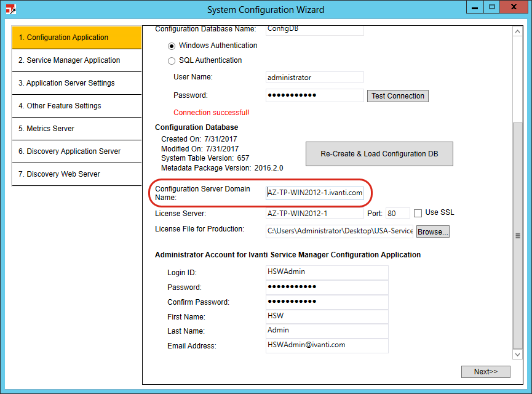Click the User Name field containing administrator
Screen dimensions: 532x394
click(315, 77)
